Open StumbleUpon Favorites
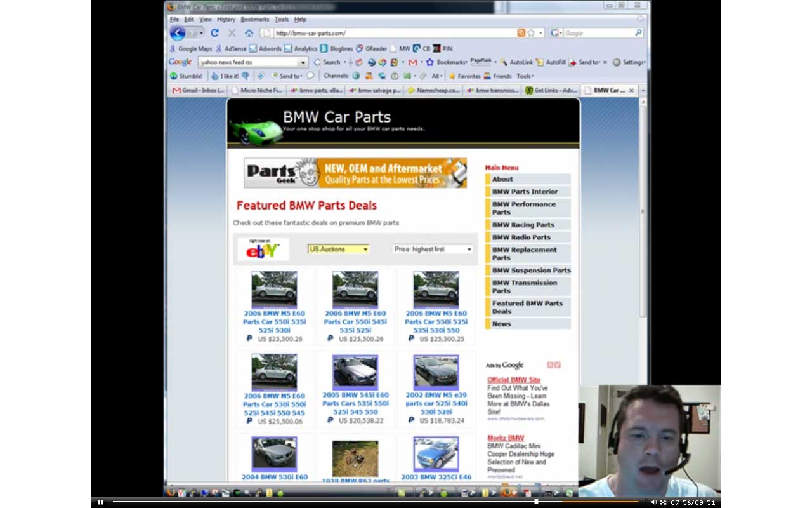812x508 pixels. point(464,76)
